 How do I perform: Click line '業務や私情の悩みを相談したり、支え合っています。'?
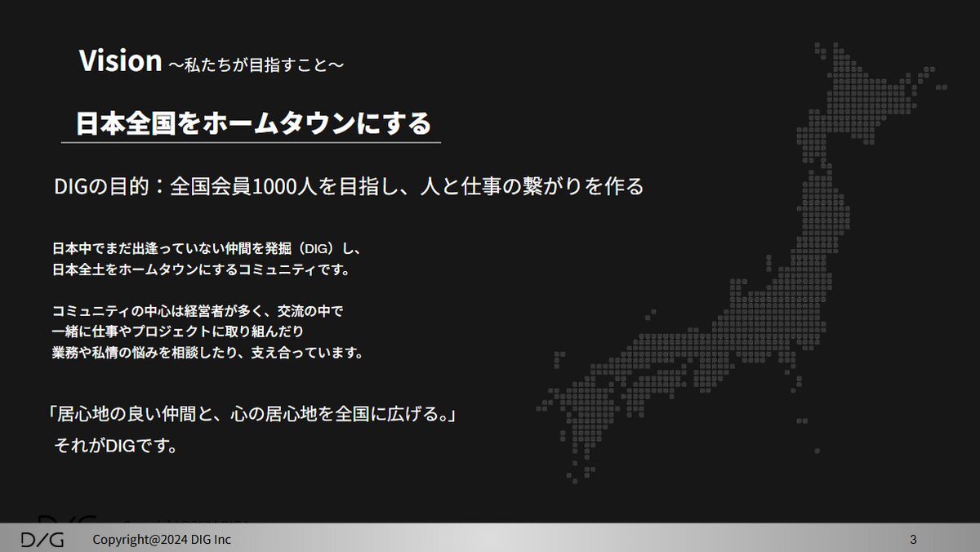coord(207,354)
